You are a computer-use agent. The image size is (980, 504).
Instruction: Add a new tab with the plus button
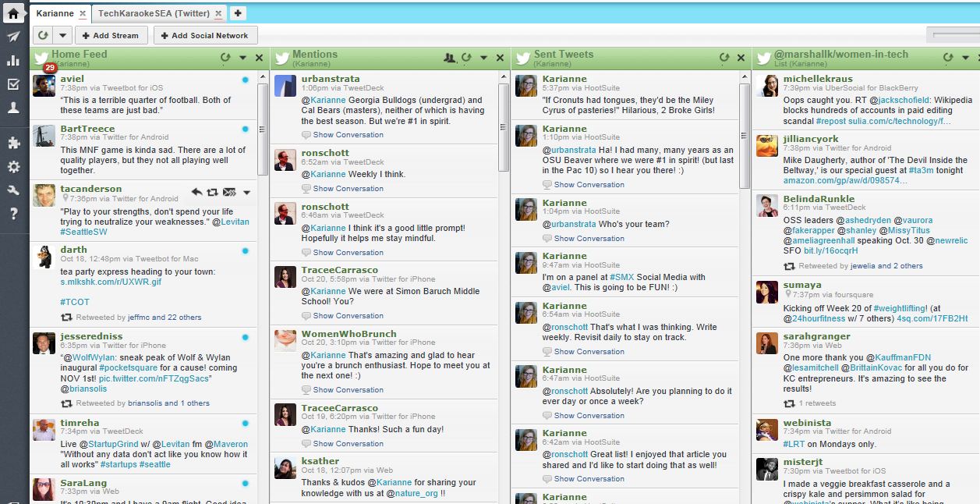[238, 13]
